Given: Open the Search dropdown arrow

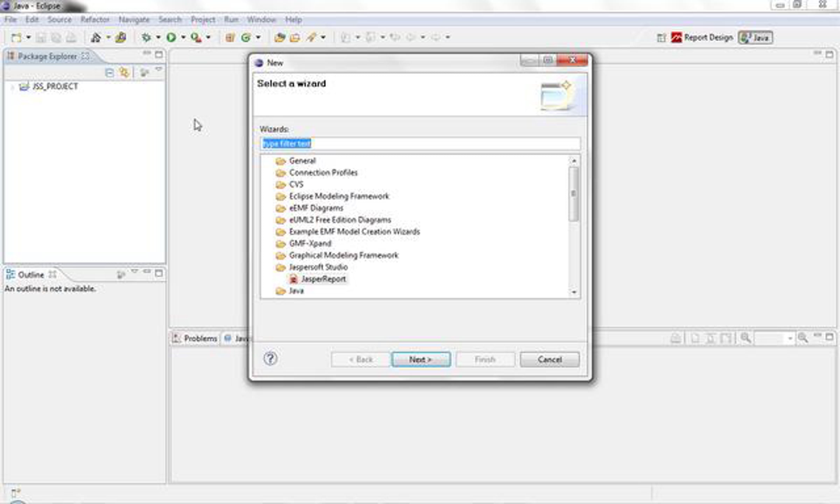Looking at the screenshot, I should (323, 37).
